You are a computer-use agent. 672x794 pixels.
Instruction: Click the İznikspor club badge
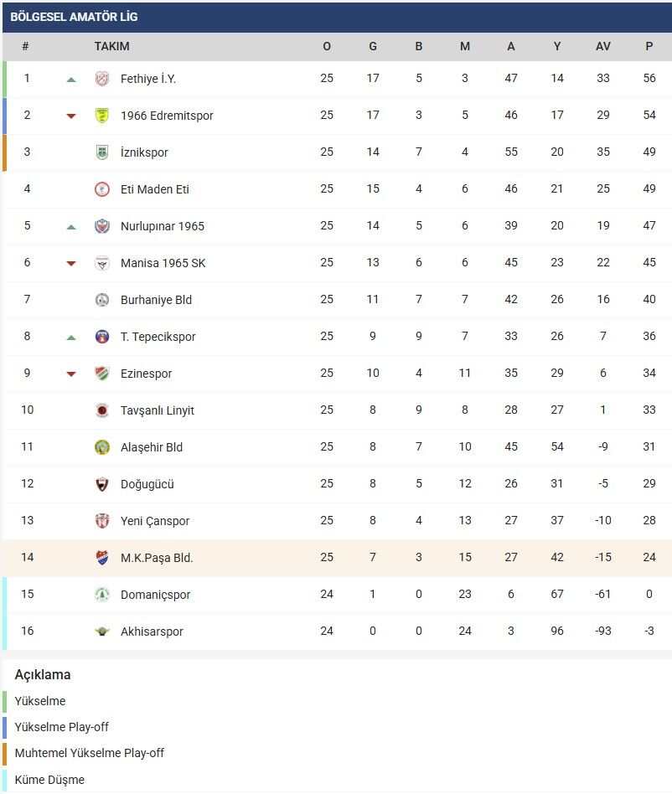pyautogui.click(x=101, y=152)
